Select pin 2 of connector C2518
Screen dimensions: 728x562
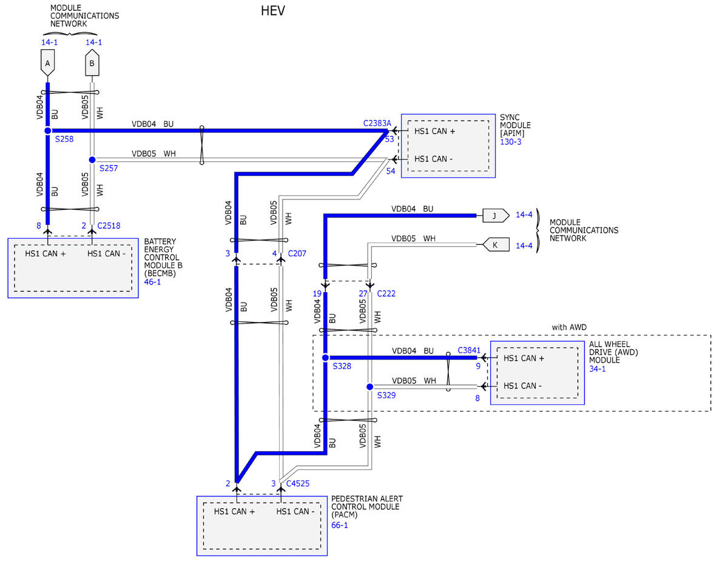(x=85, y=226)
